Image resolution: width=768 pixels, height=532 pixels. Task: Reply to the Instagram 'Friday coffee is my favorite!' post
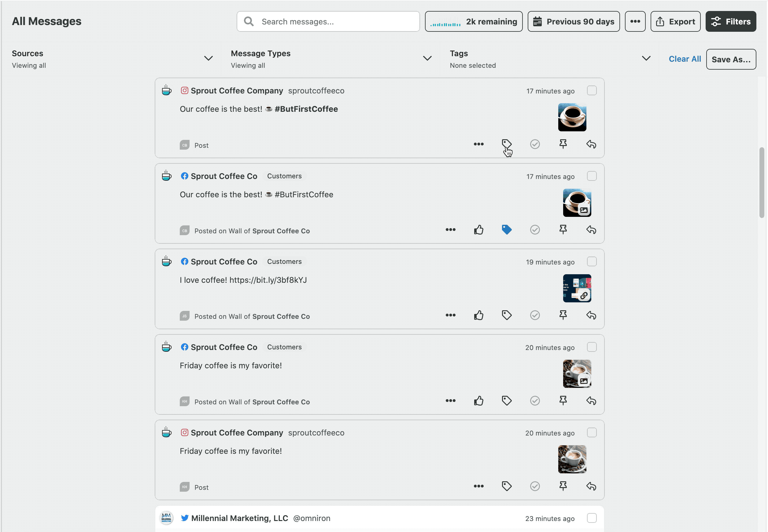[591, 486]
